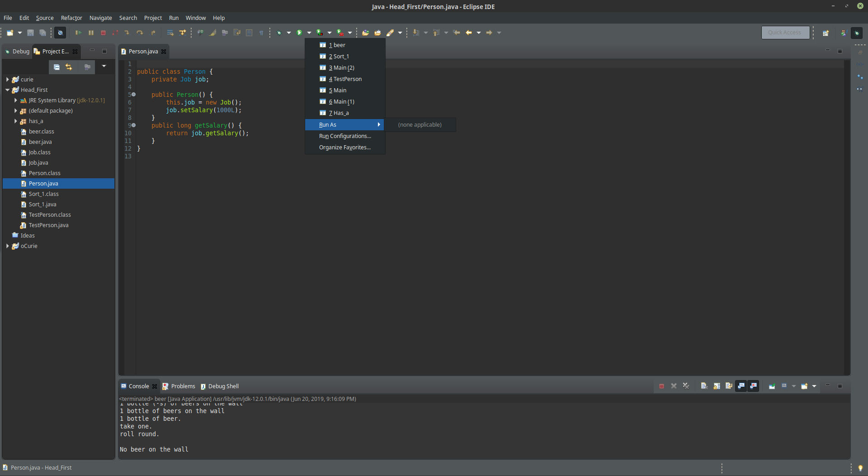Viewport: 868px width, 476px height.
Task: Expand the has_a package
Action: pos(15,121)
